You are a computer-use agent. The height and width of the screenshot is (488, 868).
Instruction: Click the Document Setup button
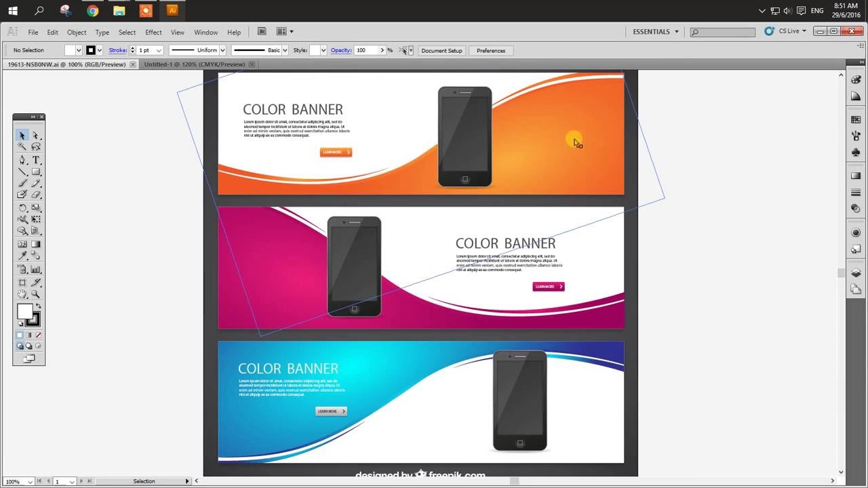(441, 50)
